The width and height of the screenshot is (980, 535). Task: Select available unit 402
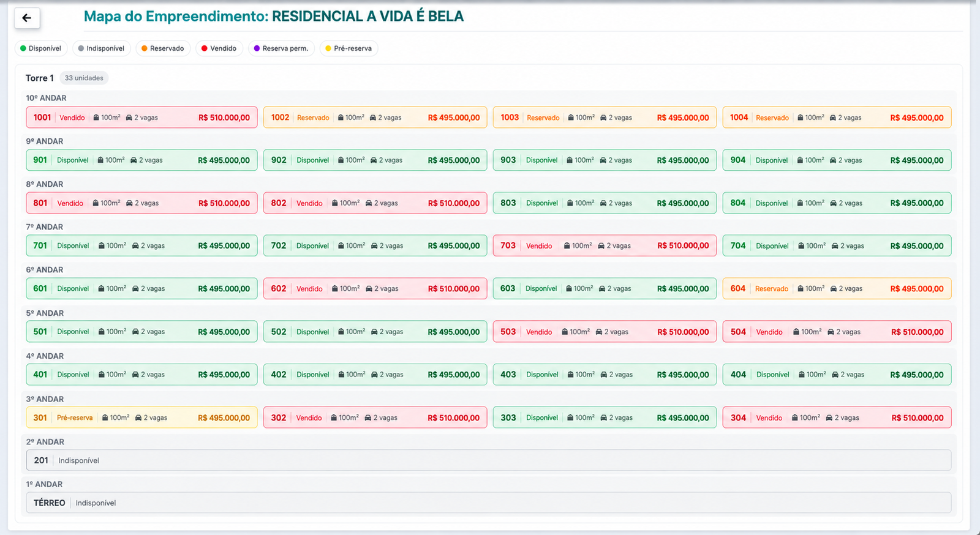(x=375, y=375)
